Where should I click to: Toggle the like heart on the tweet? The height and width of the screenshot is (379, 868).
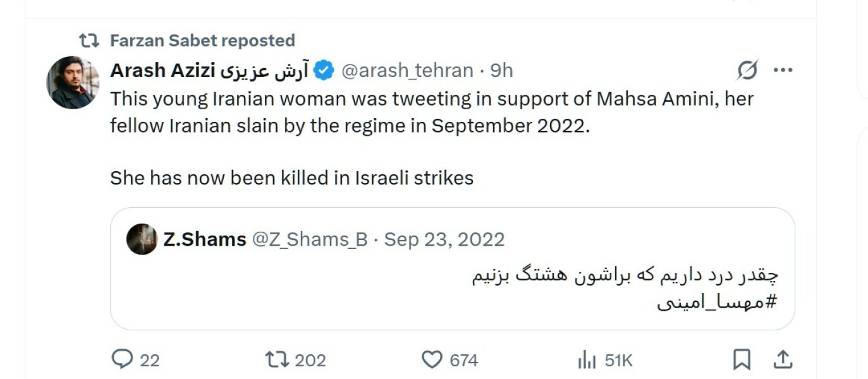[x=432, y=361]
